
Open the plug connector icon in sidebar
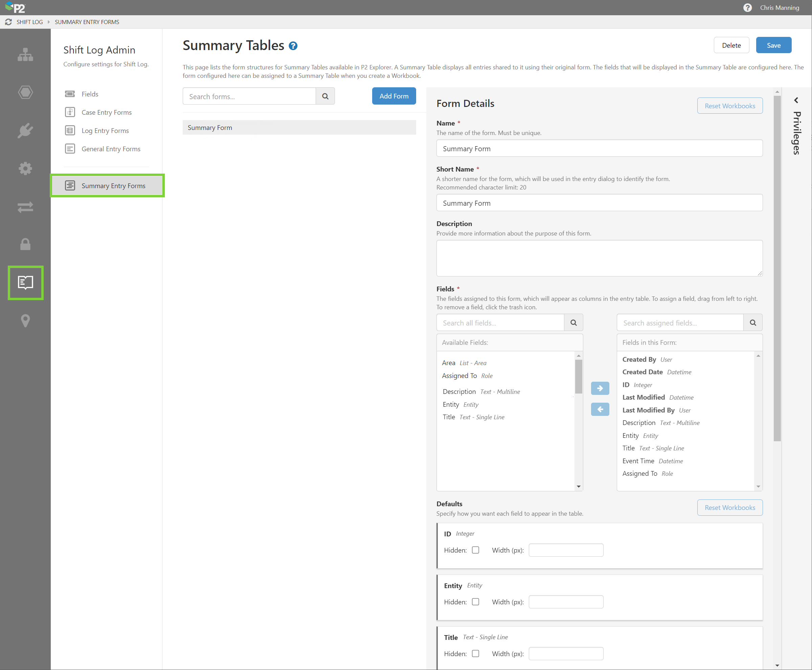25,131
